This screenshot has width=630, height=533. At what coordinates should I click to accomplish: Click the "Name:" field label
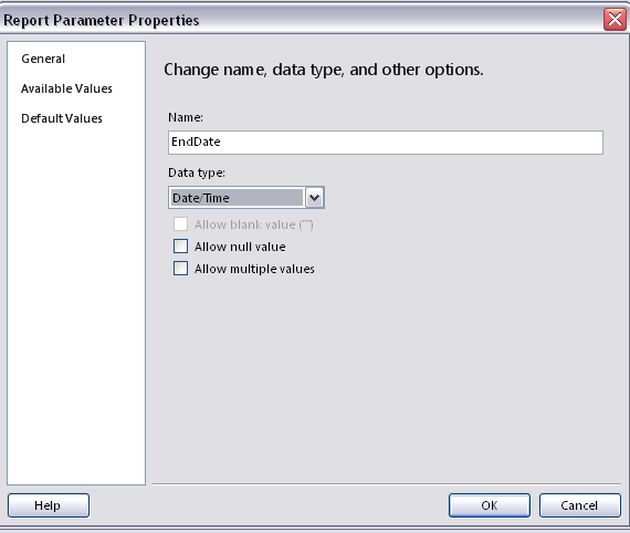tap(186, 118)
